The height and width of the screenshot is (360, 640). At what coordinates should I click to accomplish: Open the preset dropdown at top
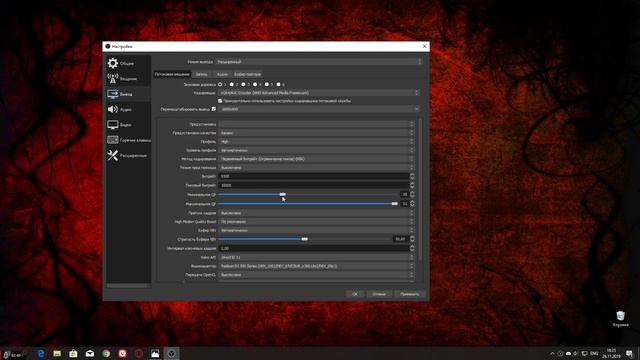316,124
